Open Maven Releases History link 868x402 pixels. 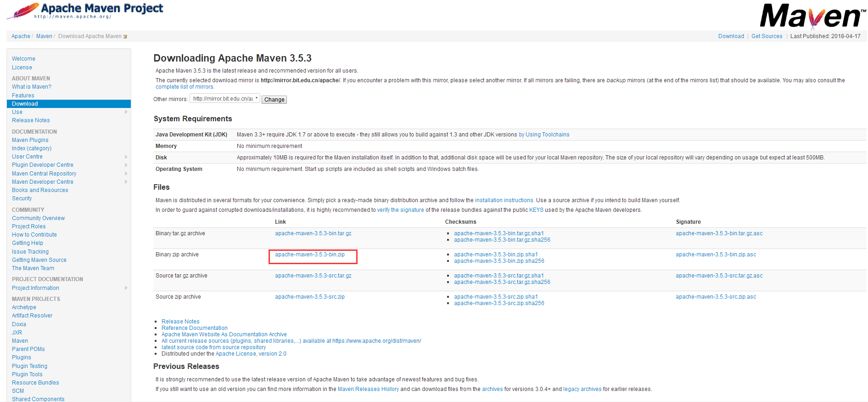click(x=368, y=389)
